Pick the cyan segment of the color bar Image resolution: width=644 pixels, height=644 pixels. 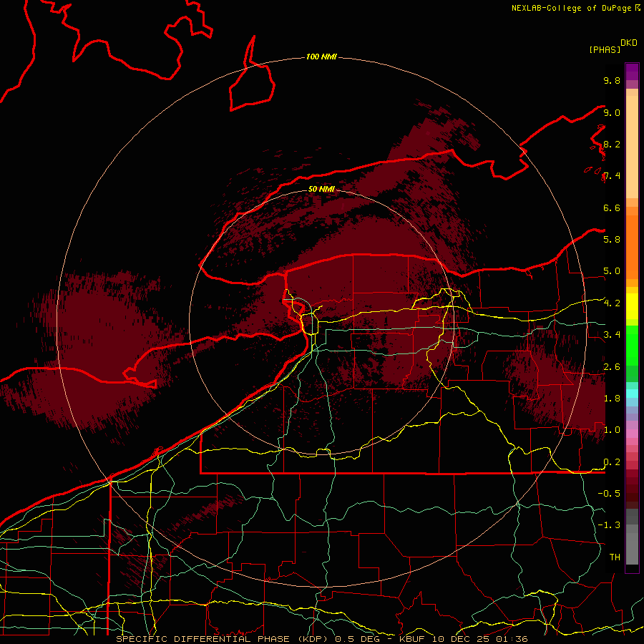pos(632,393)
